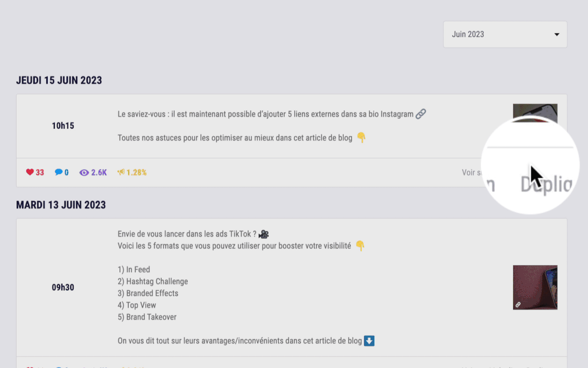The image size is (588, 368).
Task: Click the 10h15 post time
Action: click(x=62, y=126)
